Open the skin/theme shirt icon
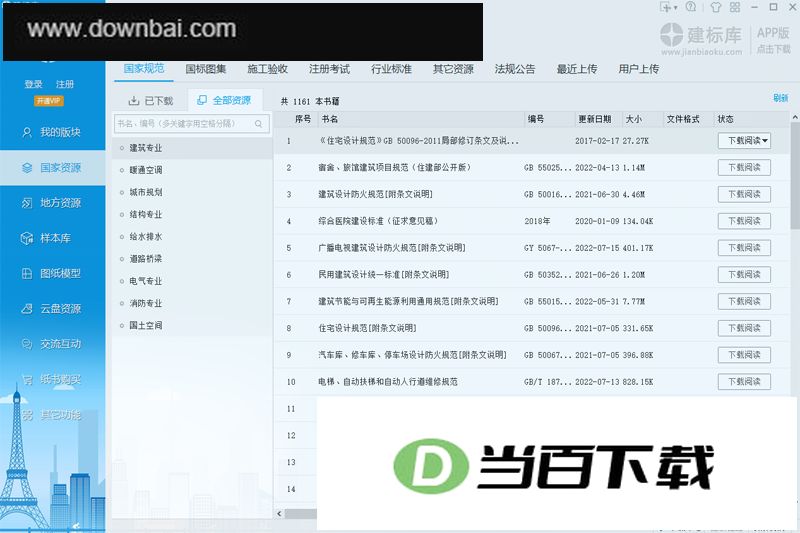800x533 pixels. (x=716, y=7)
